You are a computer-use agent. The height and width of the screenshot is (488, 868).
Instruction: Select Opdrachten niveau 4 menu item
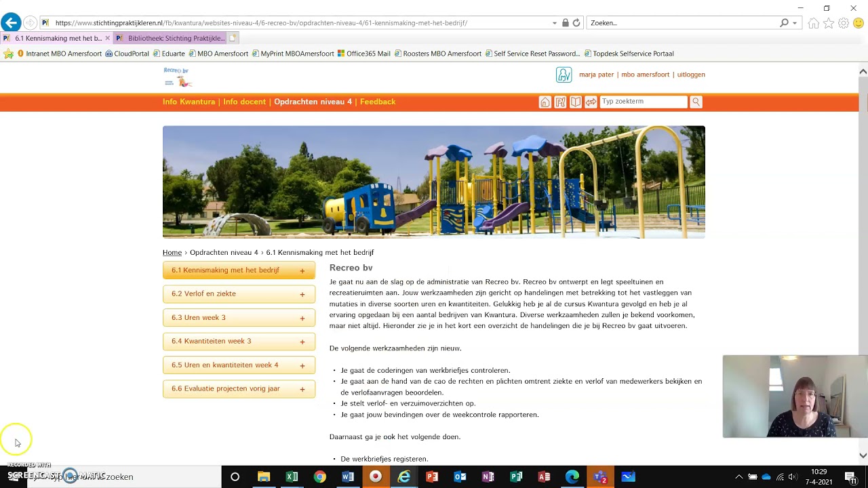pos(313,102)
